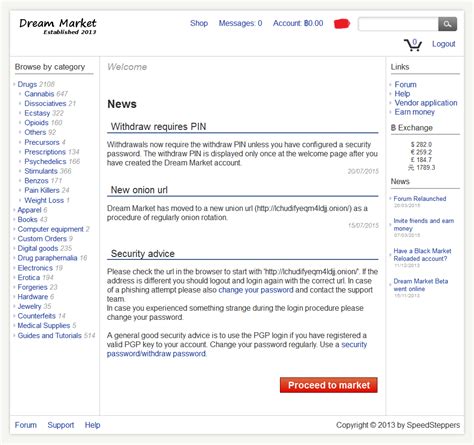
Task: Browse the Drug paraphernalia category
Action: pyautogui.click(x=47, y=258)
